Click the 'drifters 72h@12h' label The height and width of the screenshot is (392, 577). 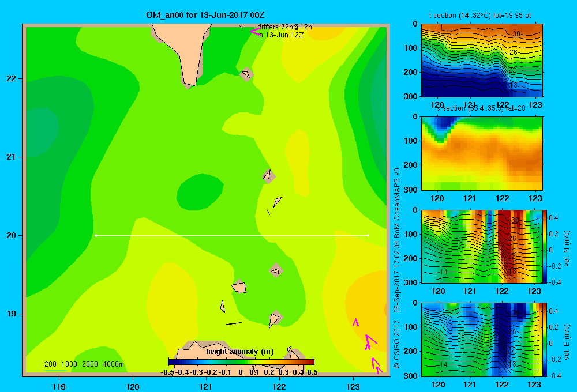click(x=284, y=27)
